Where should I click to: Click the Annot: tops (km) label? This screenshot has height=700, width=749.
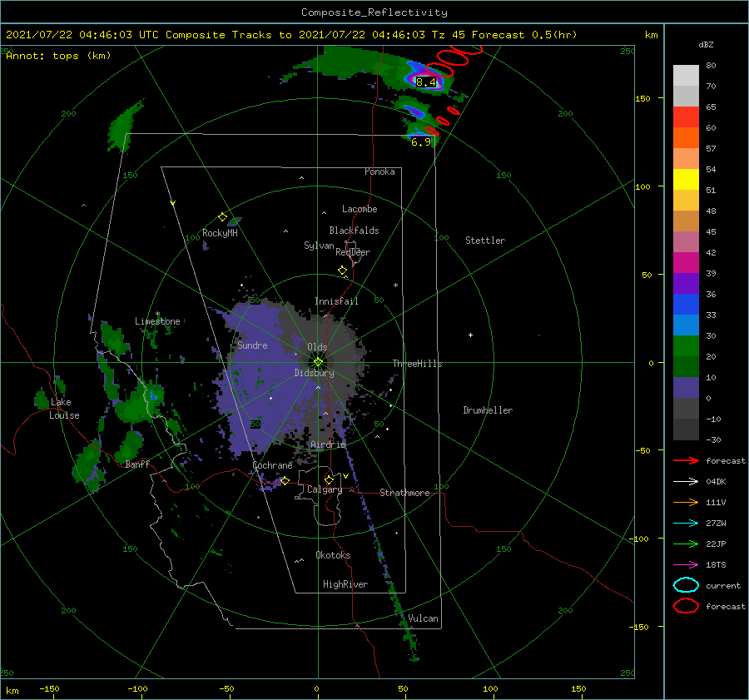pyautogui.click(x=58, y=56)
